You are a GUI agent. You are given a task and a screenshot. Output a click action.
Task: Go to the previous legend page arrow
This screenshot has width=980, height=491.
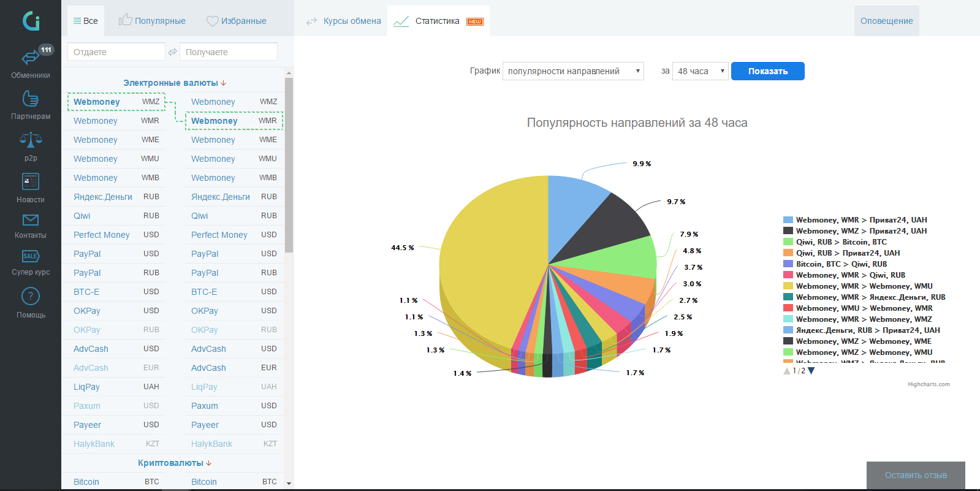point(787,371)
